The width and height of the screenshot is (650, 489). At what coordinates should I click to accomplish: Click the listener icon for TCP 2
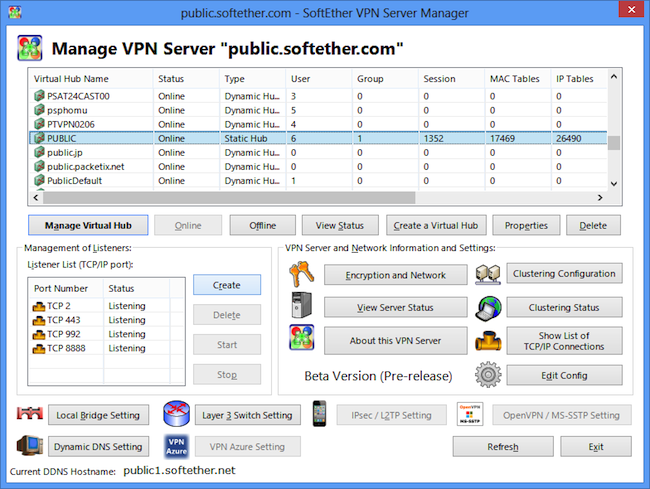tap(39, 306)
